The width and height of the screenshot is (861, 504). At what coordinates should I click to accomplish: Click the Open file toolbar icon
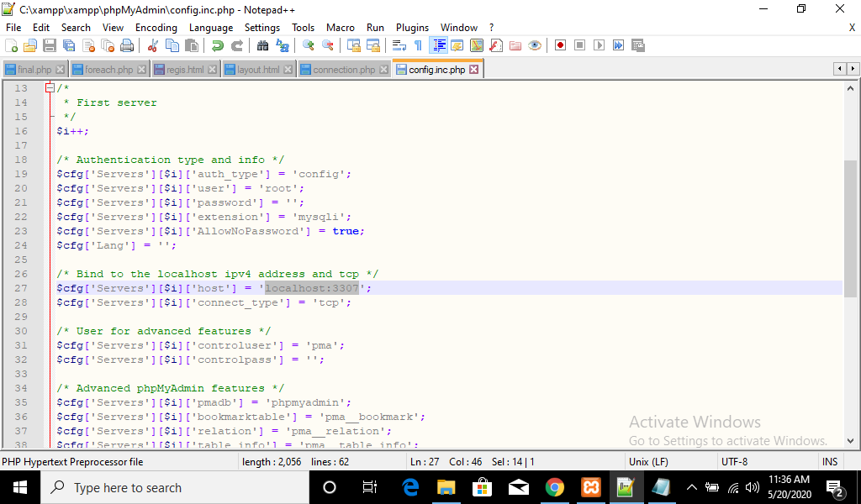tap(30, 45)
